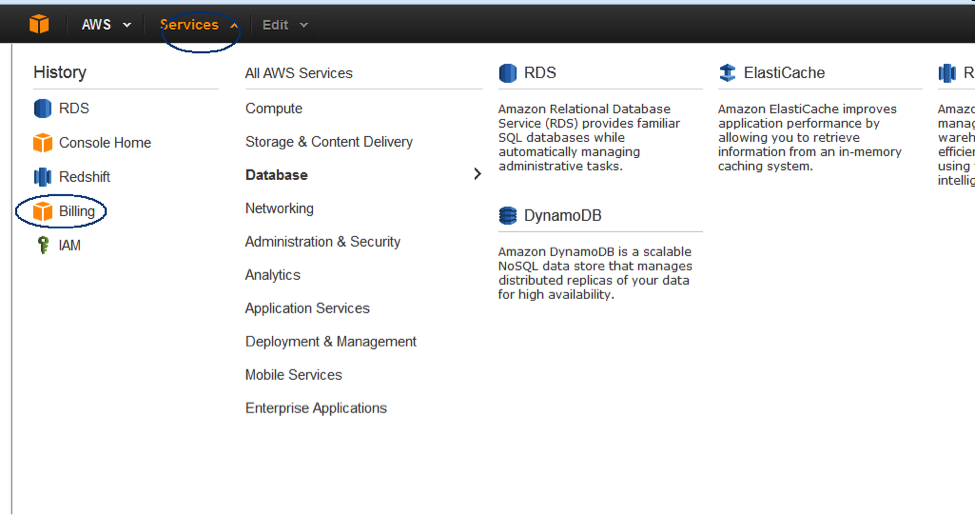Click the RDS icon in Database panel
Viewport: 975px width, 515px height.
point(507,73)
